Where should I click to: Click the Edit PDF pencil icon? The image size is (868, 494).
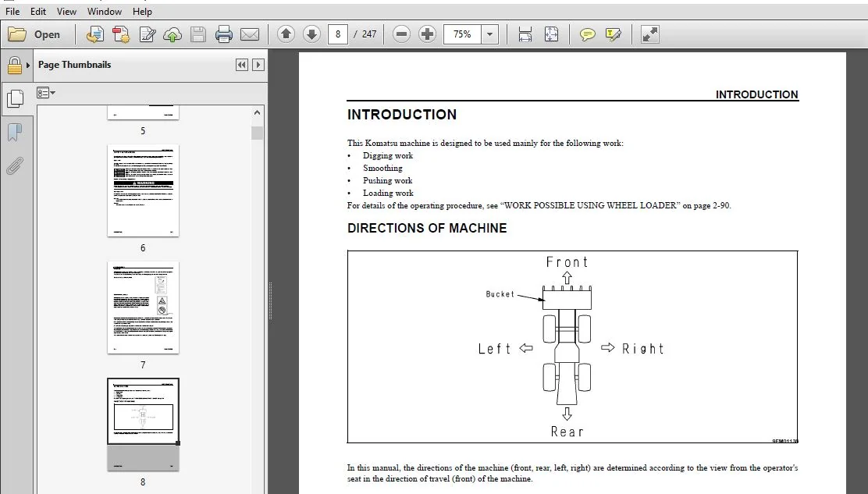click(148, 34)
